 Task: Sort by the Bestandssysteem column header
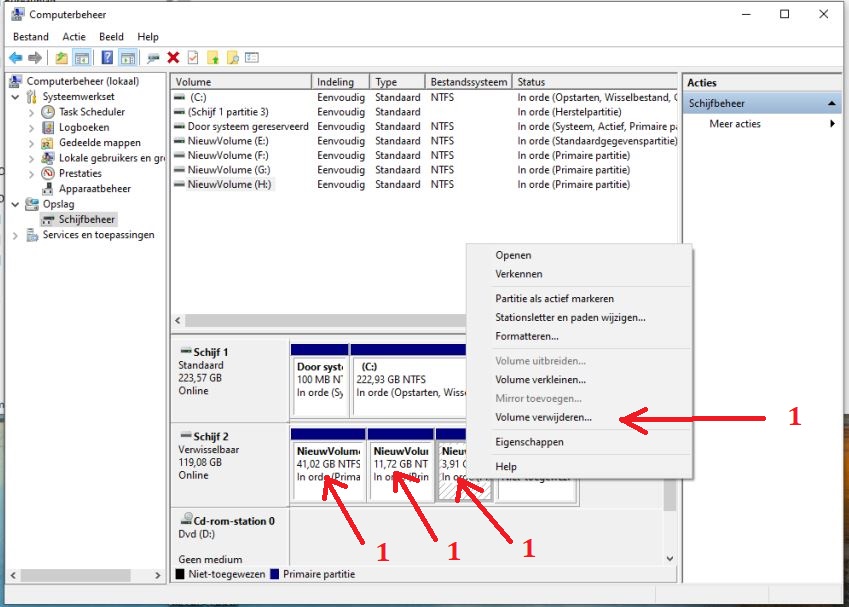(467, 82)
